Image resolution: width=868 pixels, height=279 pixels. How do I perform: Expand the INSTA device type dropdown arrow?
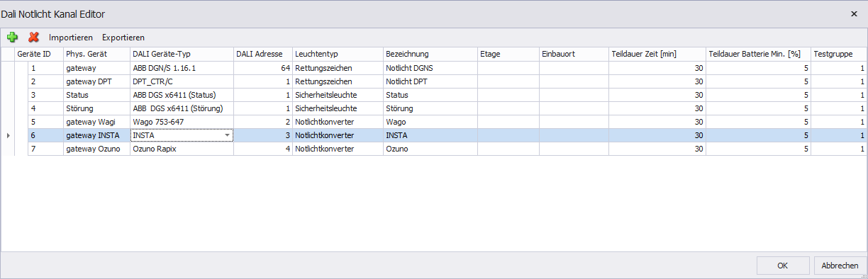(227, 135)
